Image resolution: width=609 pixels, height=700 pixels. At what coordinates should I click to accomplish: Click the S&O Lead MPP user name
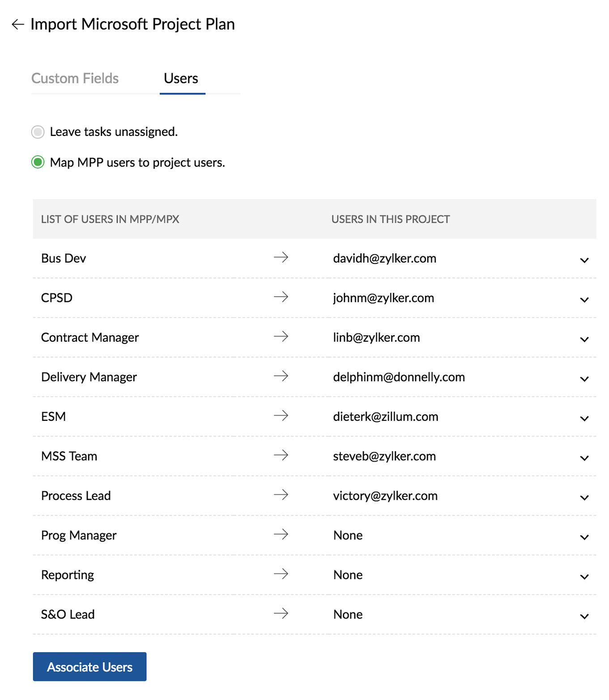coord(68,615)
